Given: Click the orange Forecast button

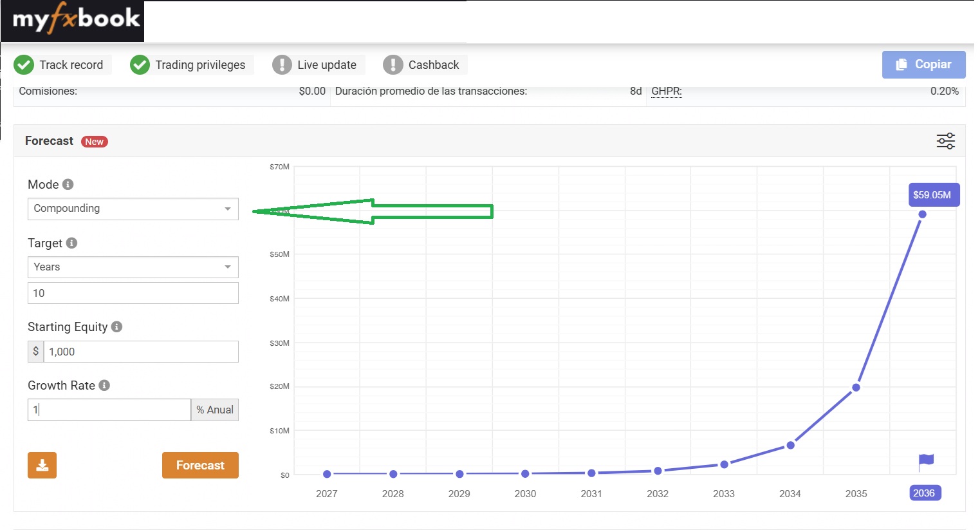Looking at the screenshot, I should click(200, 465).
